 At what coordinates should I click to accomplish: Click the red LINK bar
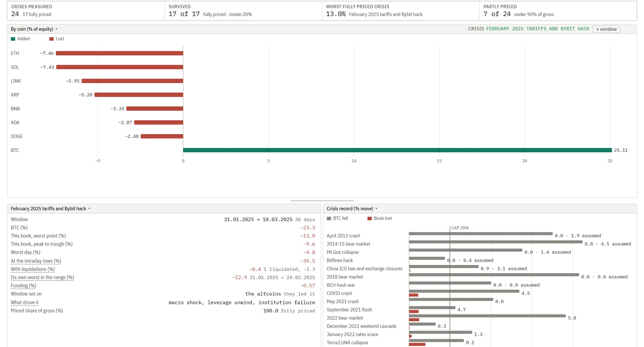[132, 81]
